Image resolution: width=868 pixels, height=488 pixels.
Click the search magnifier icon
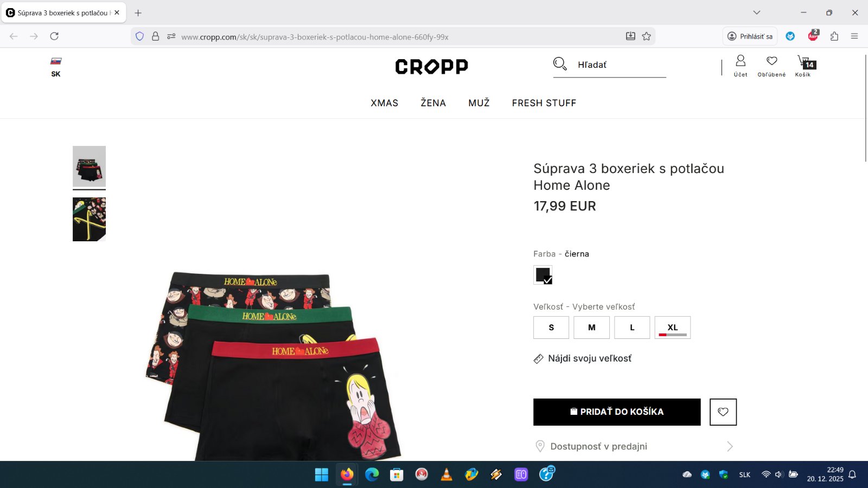[x=560, y=64]
